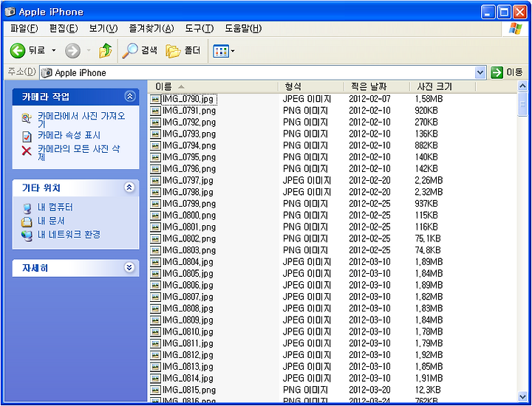Image resolution: width=532 pixels, height=406 pixels.
Task: Open the 편집(E) menu
Action: click(x=64, y=29)
